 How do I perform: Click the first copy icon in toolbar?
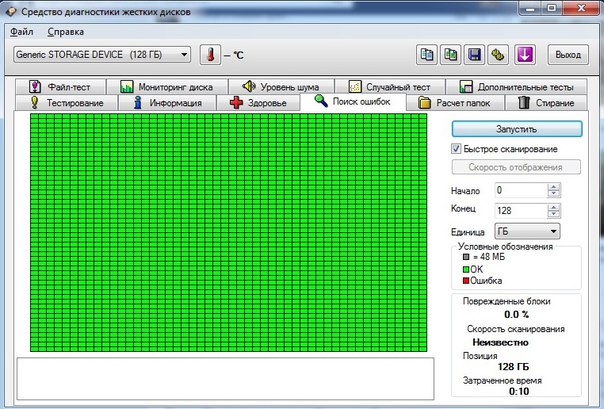(427, 53)
